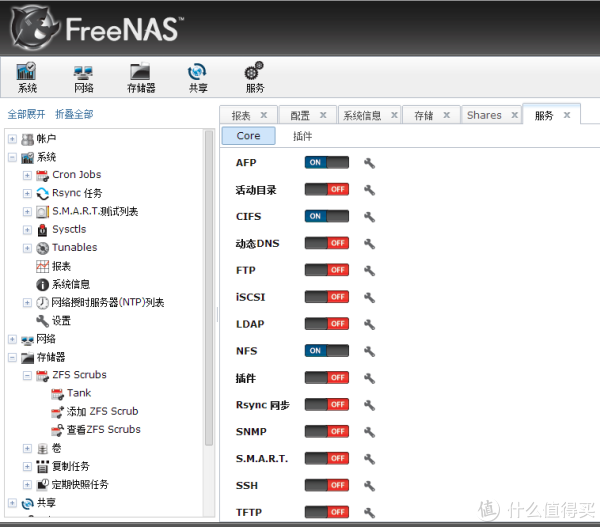The width and height of the screenshot is (600, 527).
Task: Open the 存储器 (Storage) toolbar icon
Action: pyautogui.click(x=140, y=78)
